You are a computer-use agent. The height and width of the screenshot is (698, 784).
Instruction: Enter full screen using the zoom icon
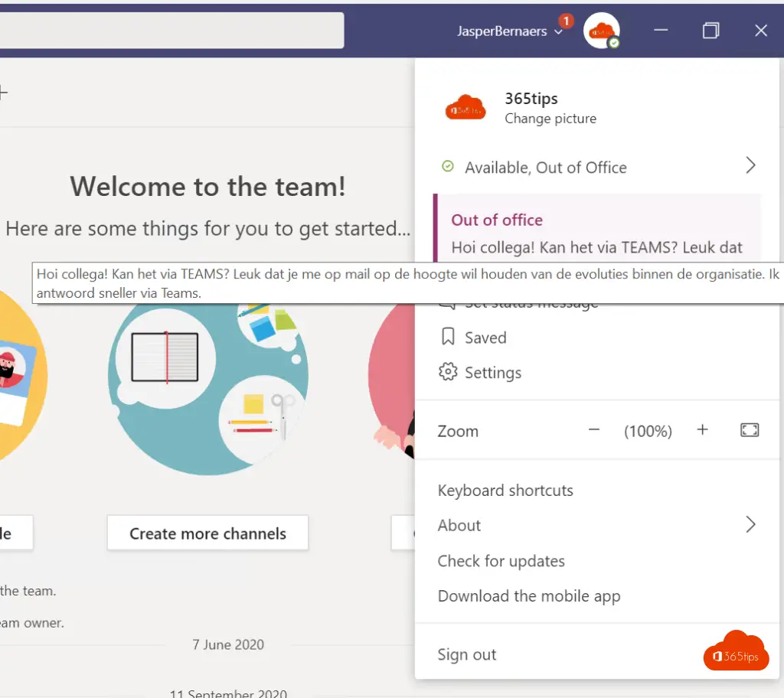click(x=750, y=431)
